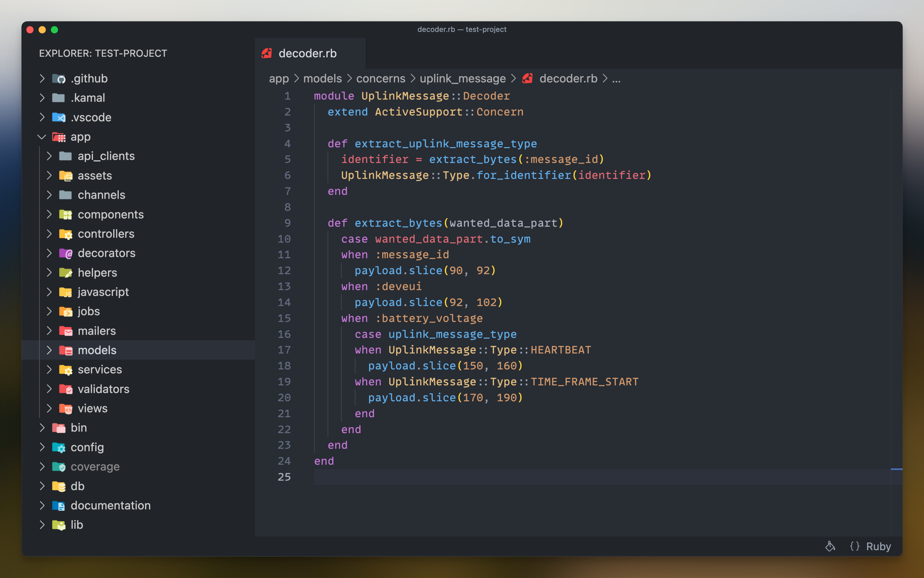924x578 pixels.
Task: Click the decorators folder icon
Action: point(66,253)
